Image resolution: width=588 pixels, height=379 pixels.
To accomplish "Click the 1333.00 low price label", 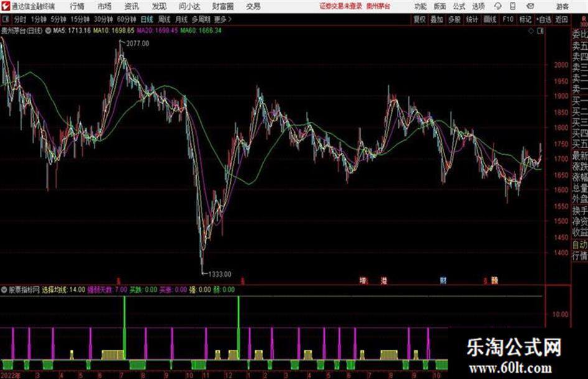I will (220, 274).
